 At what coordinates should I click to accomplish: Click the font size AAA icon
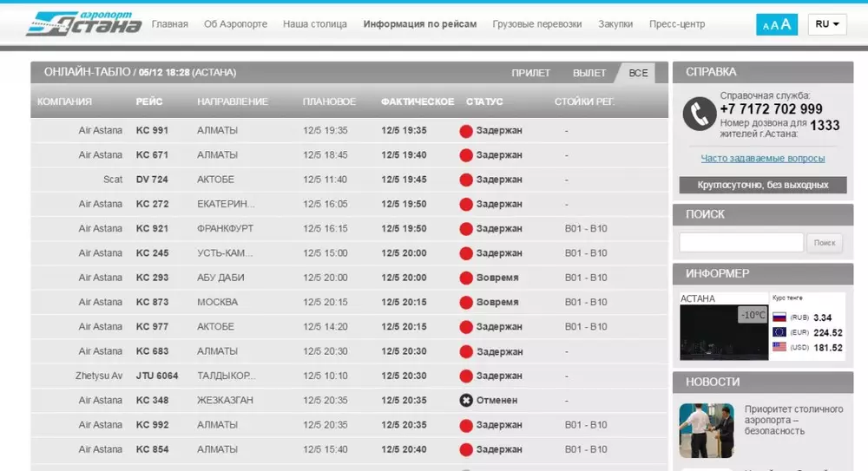tap(777, 24)
